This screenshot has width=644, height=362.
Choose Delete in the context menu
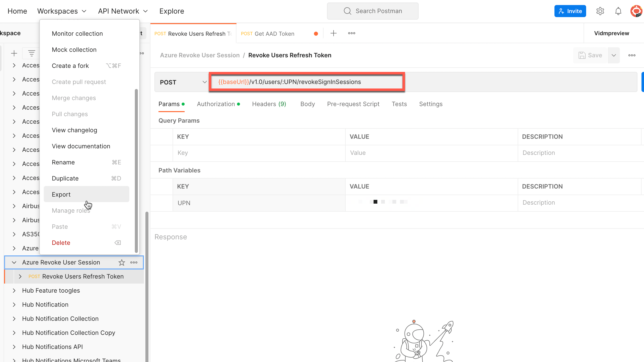(61, 243)
